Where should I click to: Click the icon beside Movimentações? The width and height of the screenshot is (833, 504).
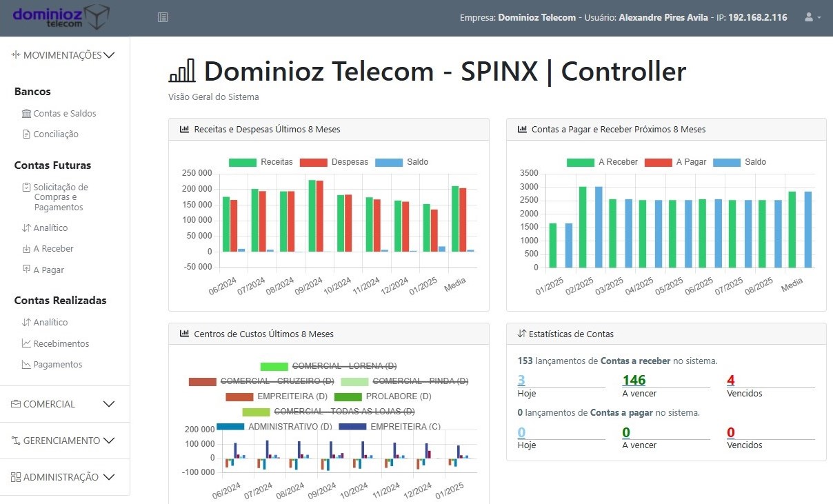pos(16,55)
